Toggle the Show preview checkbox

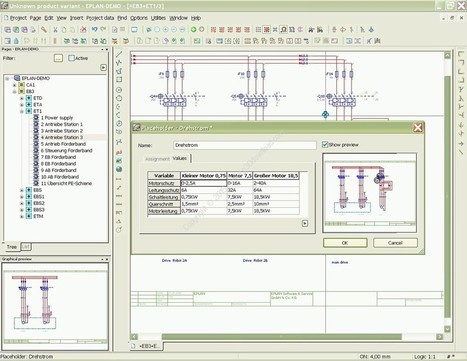(325, 144)
